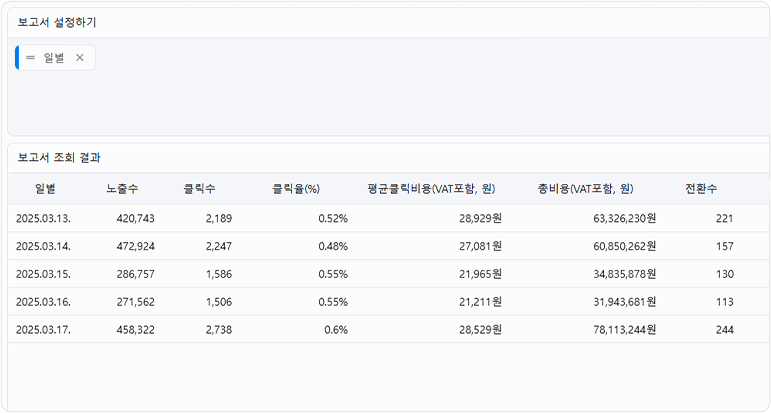
Task: Click the 보고서 설정하기 panel title
Action: pos(57,23)
